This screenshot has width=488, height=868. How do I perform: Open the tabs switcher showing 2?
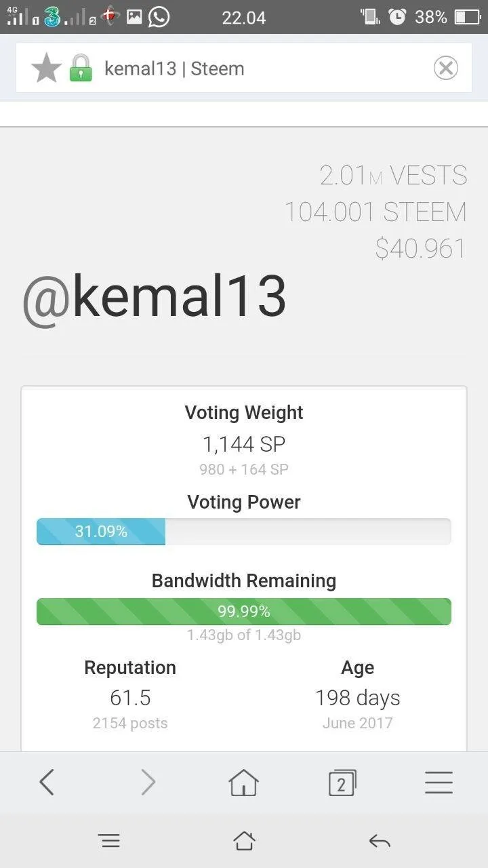(x=342, y=783)
